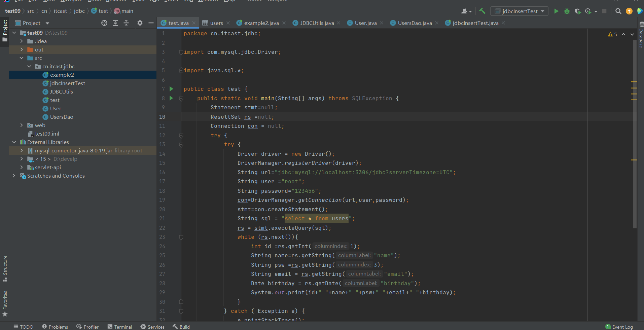Go to next highlighted error arrow

(632, 34)
